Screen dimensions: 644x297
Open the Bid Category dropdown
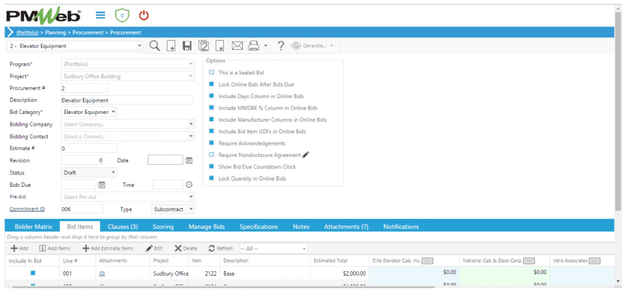click(114, 112)
